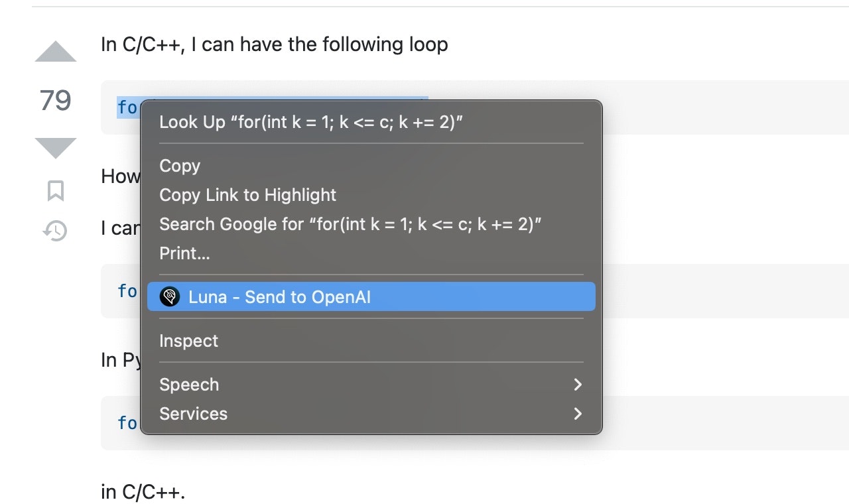Click the third code block
Image resolution: width=849 pixels, height=504 pixels.
pos(663,422)
